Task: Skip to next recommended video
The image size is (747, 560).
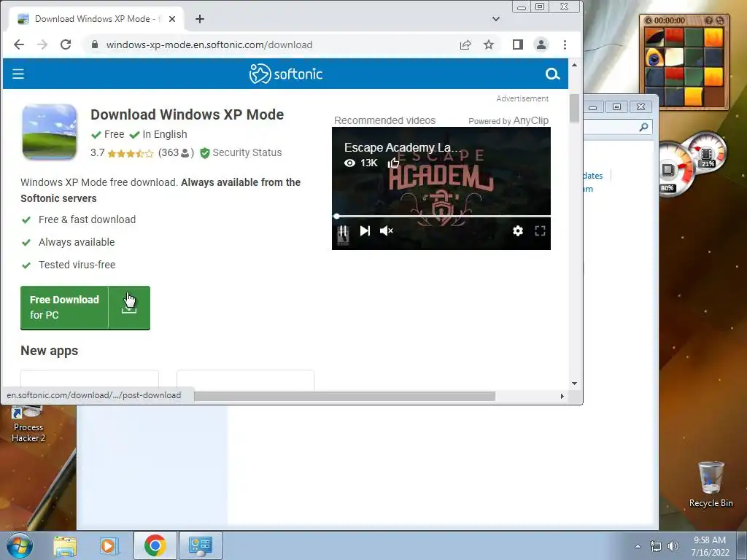Action: [x=365, y=231]
